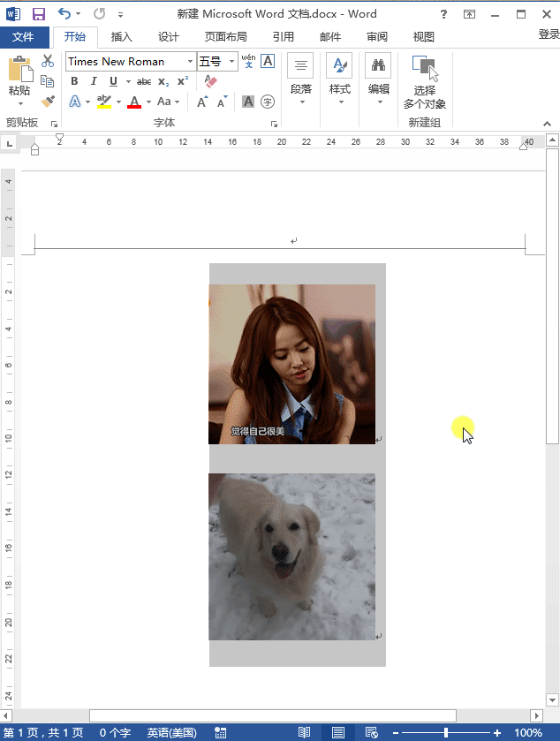Toggle Italic formatting
This screenshot has width=560, height=741.
point(94,81)
